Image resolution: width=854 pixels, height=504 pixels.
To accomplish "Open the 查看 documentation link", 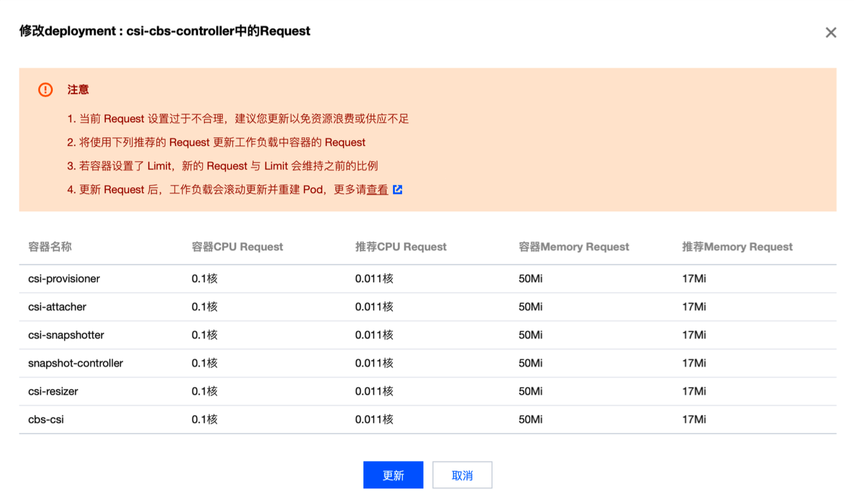I will click(x=377, y=190).
